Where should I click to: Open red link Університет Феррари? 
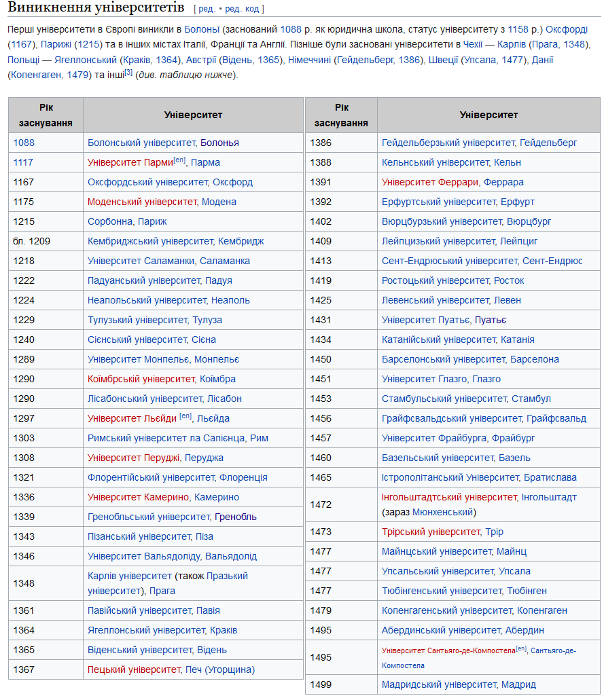click(x=430, y=182)
